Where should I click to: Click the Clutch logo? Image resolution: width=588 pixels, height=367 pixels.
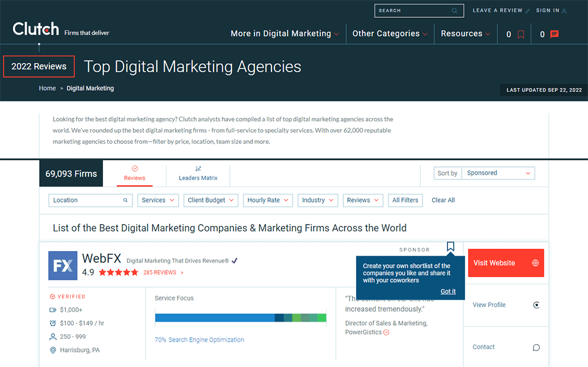36,29
